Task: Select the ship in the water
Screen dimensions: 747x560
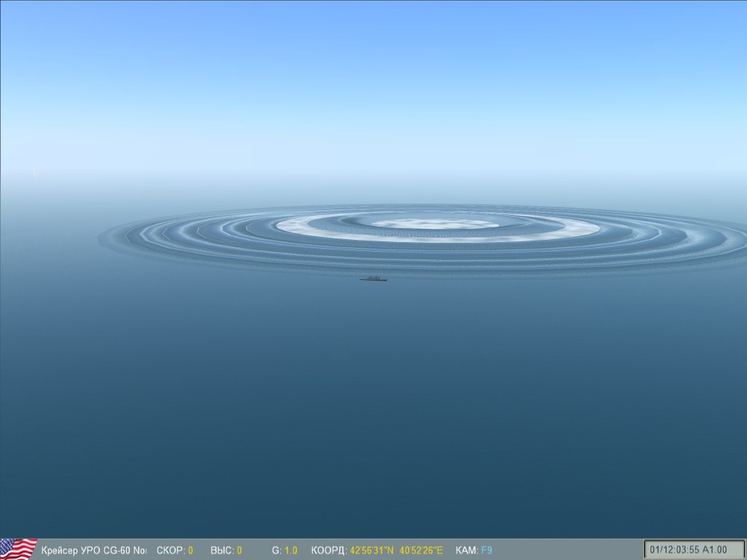Action: (373, 278)
